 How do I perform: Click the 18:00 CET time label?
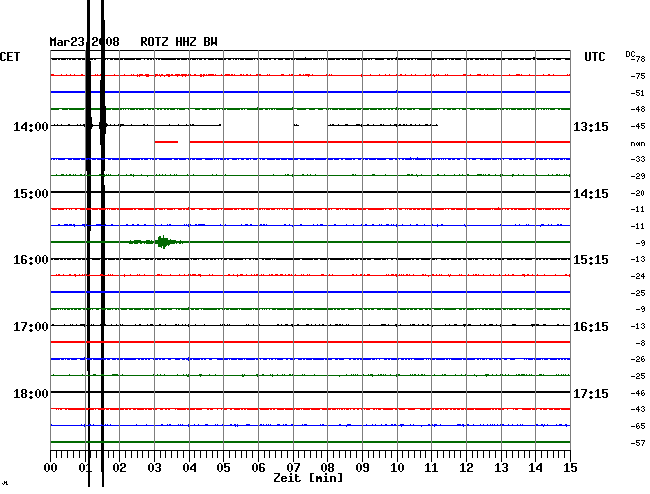coord(31,393)
